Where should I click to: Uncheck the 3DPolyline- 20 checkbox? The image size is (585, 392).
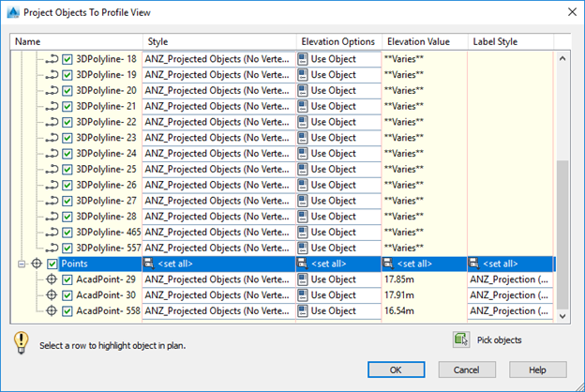click(67, 91)
